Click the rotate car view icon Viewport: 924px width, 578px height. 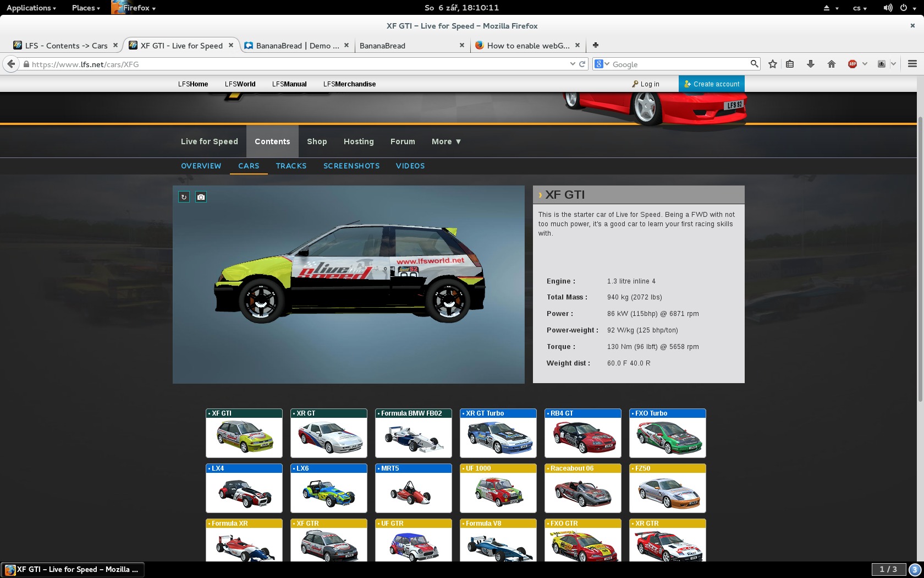[184, 197]
